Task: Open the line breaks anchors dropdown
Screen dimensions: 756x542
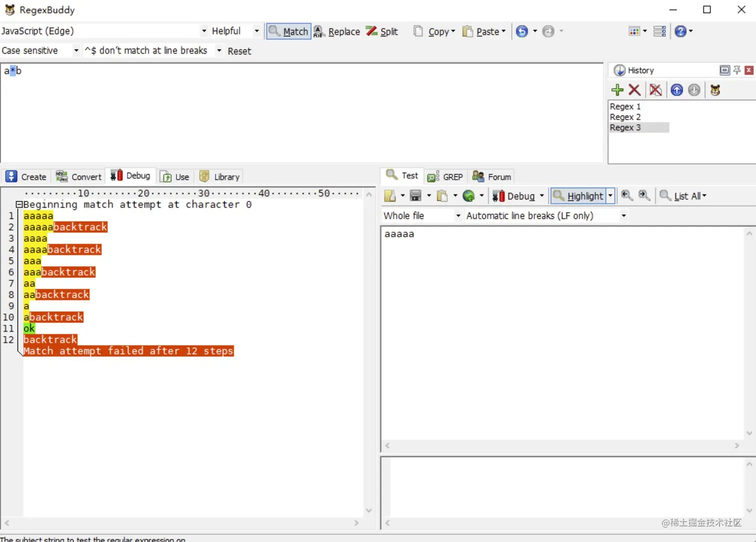Action: (x=219, y=50)
